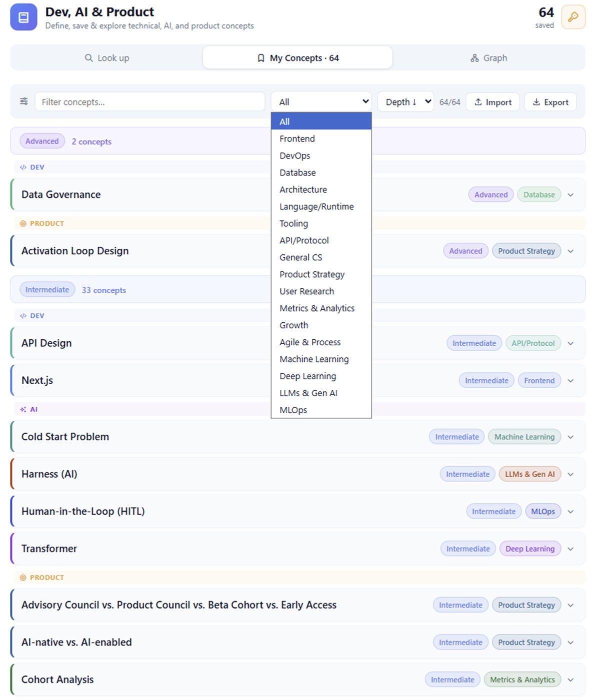600x700 pixels.
Task: Expand the Next.js row chevron
Action: (x=570, y=381)
